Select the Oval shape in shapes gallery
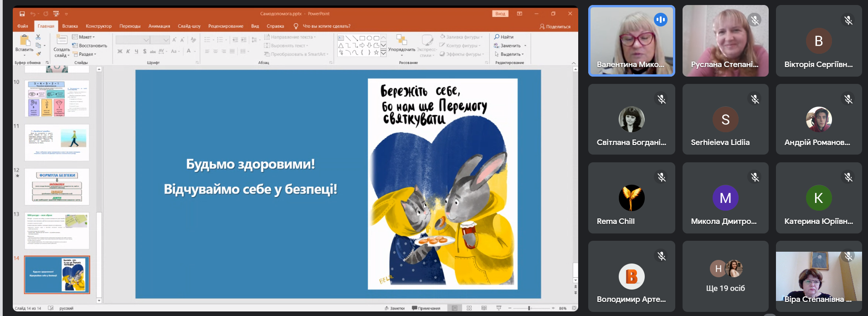The height and width of the screenshot is (316, 868). pos(370,38)
